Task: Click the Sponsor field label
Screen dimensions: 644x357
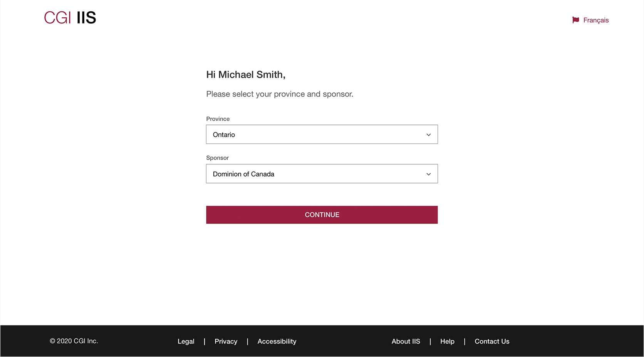Action: click(217, 158)
